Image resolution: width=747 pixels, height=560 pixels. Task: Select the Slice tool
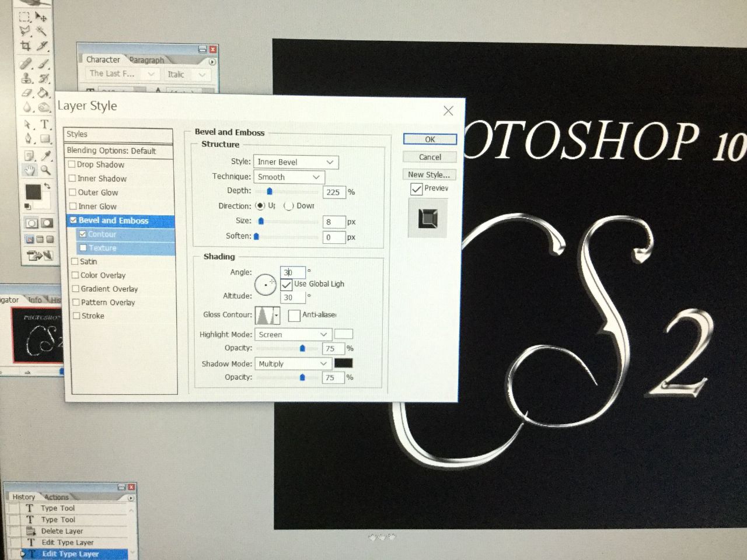coord(43,45)
